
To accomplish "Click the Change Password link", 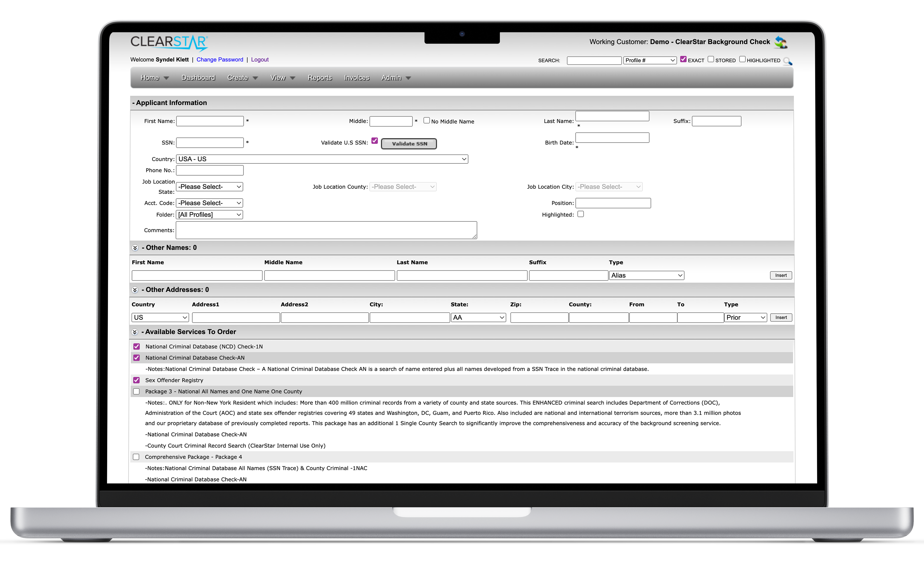I will tap(220, 60).
